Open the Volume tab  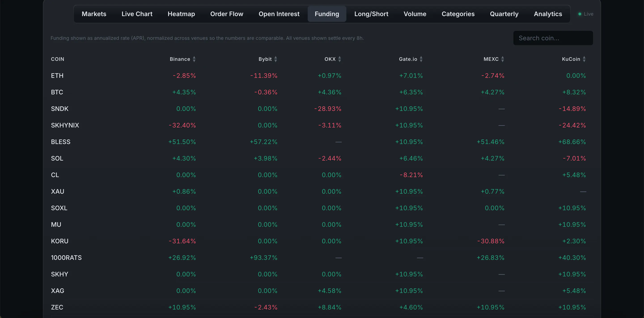[x=415, y=14]
